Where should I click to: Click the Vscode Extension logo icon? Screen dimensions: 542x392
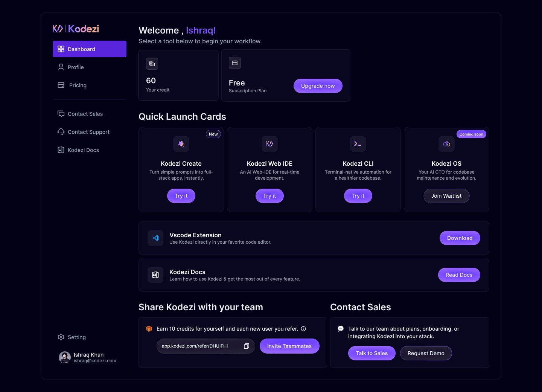point(155,238)
